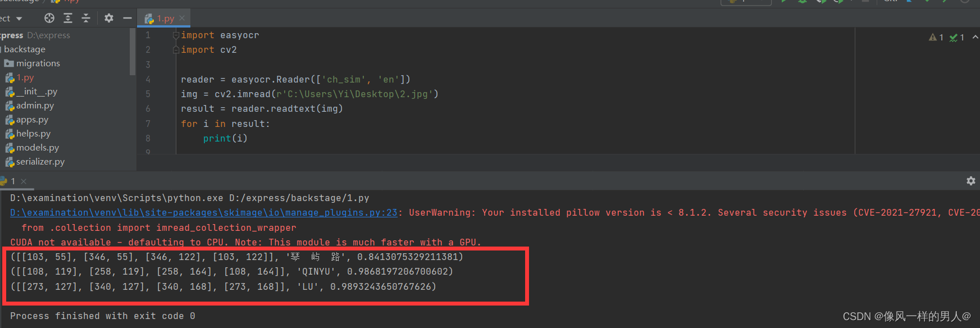Collapse the inspection widget chevron arrow

click(x=975, y=37)
